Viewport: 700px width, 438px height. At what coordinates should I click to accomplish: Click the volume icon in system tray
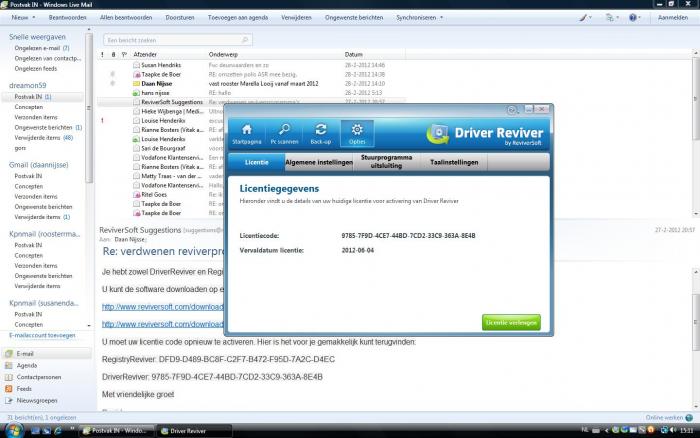tap(673, 430)
